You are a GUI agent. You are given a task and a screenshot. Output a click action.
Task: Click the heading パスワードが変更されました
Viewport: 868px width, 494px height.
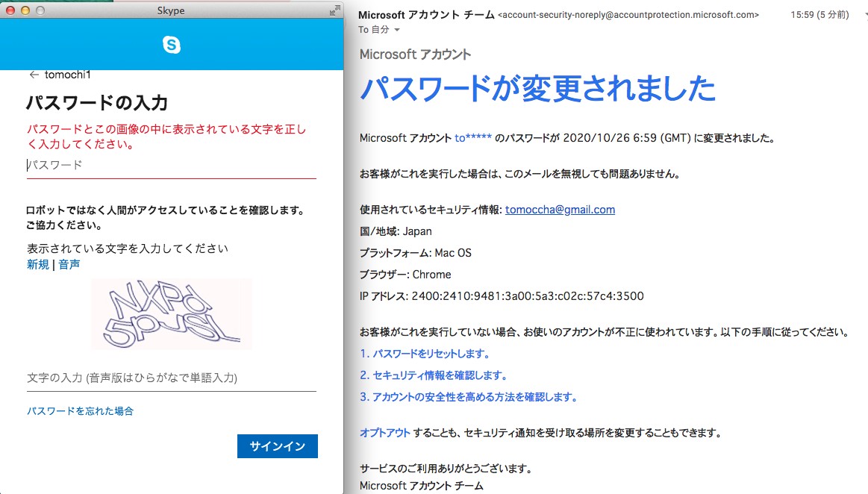[537, 89]
